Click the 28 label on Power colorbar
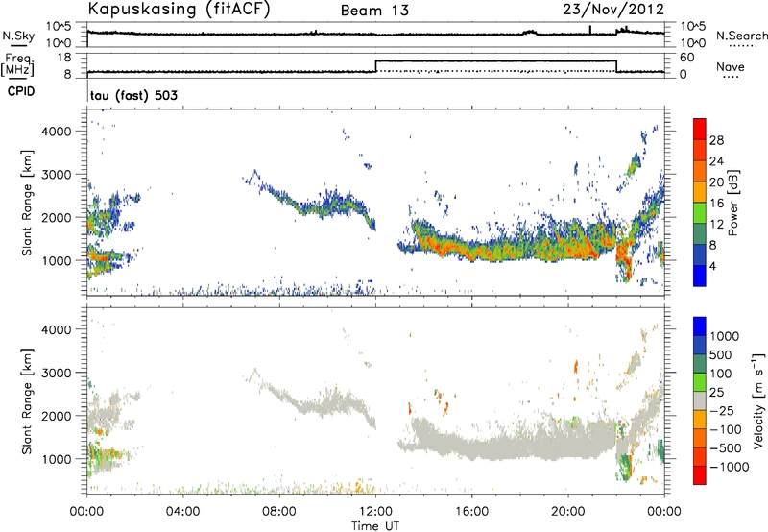The height and width of the screenshot is (532, 768). tap(716, 140)
